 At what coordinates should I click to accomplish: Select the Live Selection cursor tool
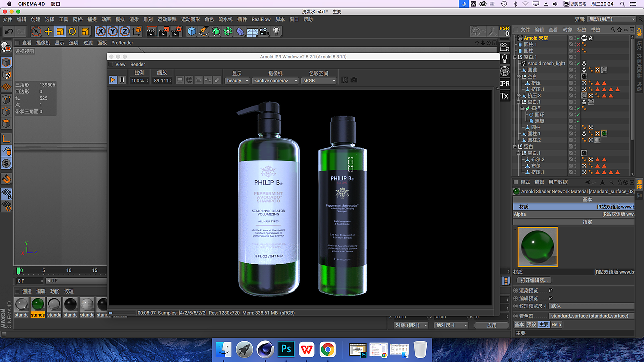[36, 31]
